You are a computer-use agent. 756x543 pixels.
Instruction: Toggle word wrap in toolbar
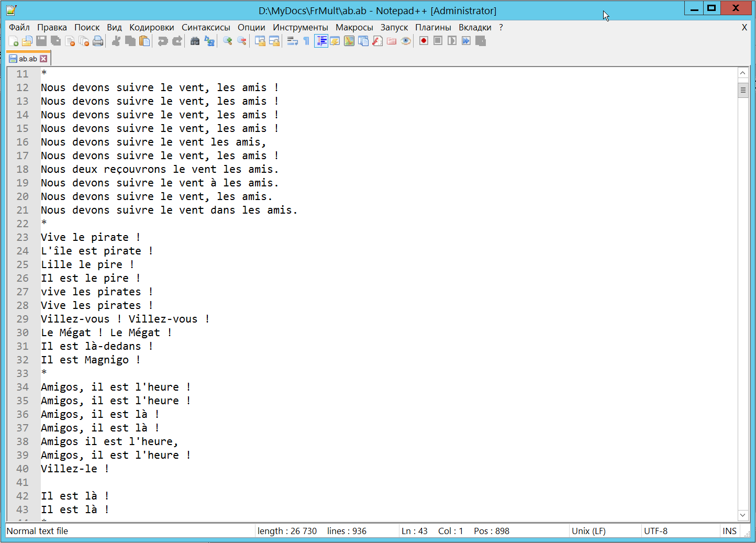292,41
